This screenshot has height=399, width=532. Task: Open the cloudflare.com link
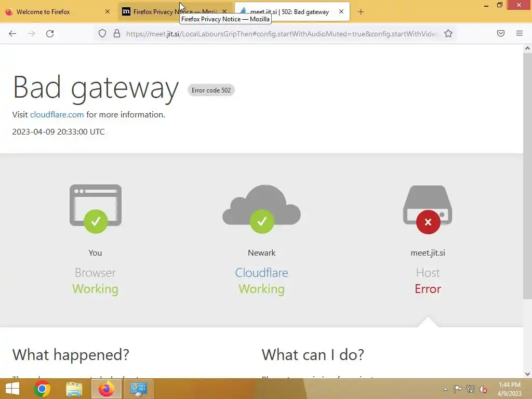57,115
